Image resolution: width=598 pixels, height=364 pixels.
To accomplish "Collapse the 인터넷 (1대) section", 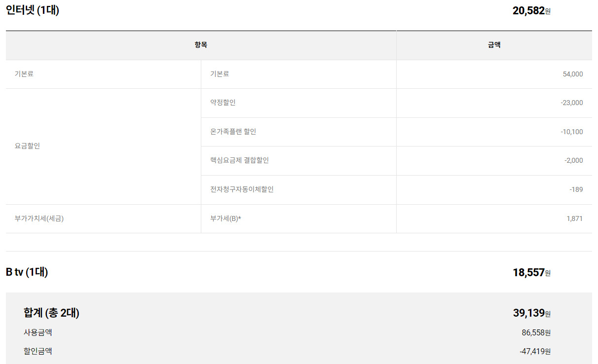I will 33,10.
